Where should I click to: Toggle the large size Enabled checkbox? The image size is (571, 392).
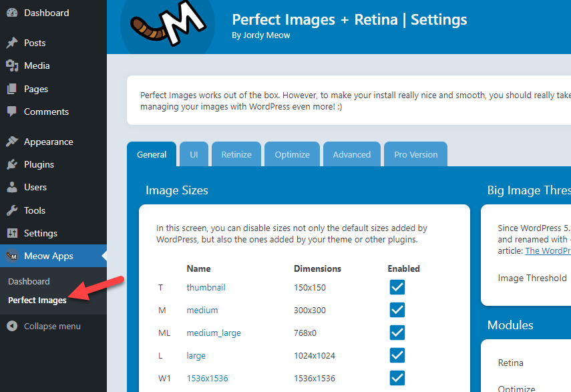pyautogui.click(x=397, y=355)
